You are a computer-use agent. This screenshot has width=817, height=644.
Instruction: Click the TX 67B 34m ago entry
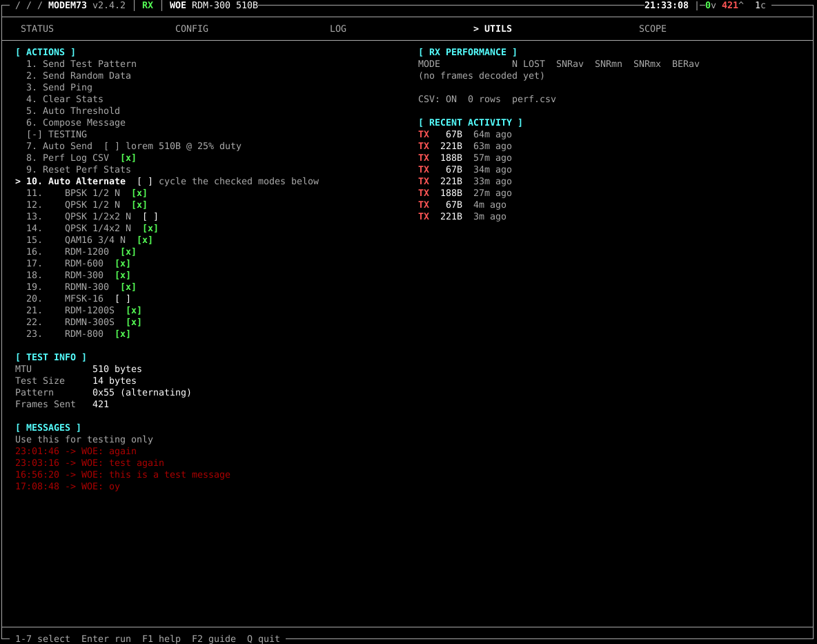[x=465, y=170]
